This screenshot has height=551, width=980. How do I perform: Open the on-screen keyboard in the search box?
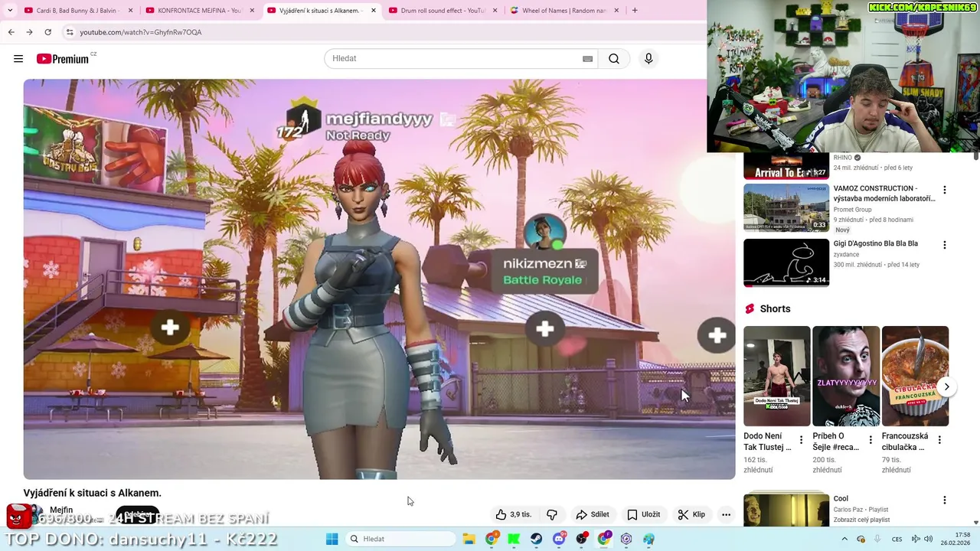(587, 59)
